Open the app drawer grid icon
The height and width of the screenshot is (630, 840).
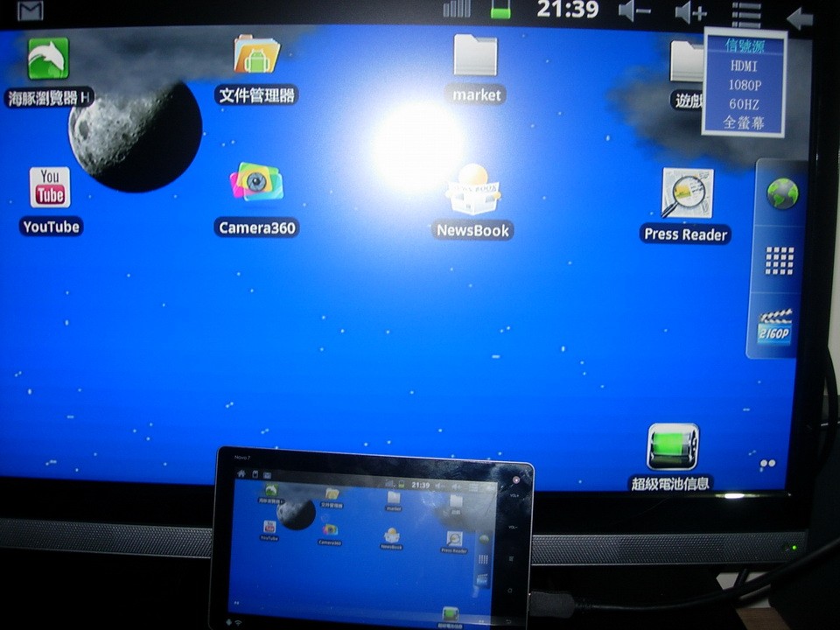click(779, 260)
